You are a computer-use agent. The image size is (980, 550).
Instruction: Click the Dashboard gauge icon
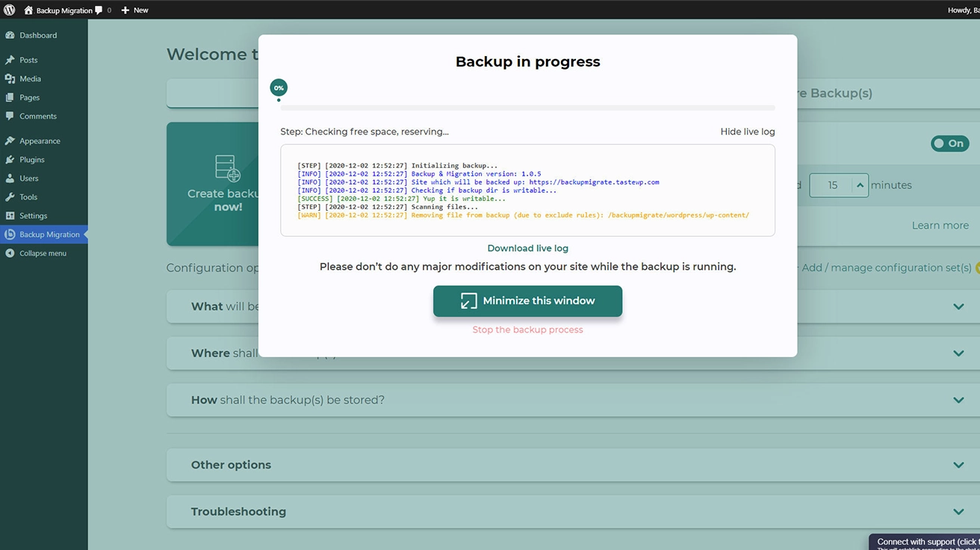coord(10,35)
